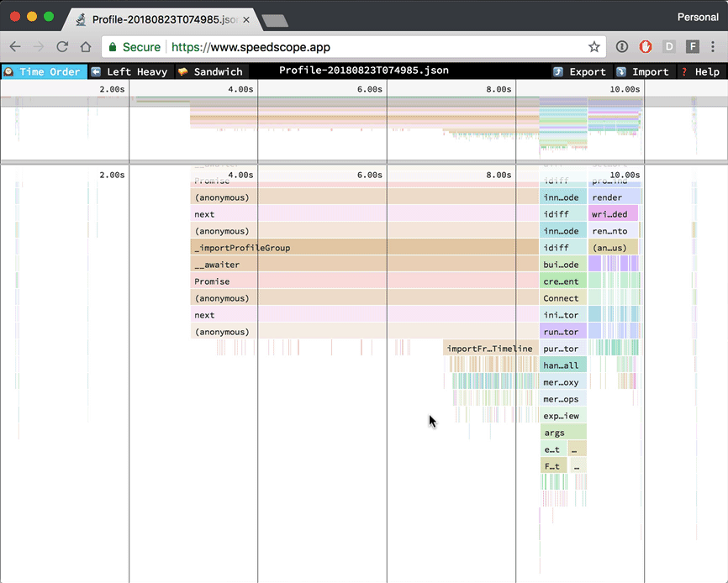
Task: Reload the page
Action: tap(62, 47)
